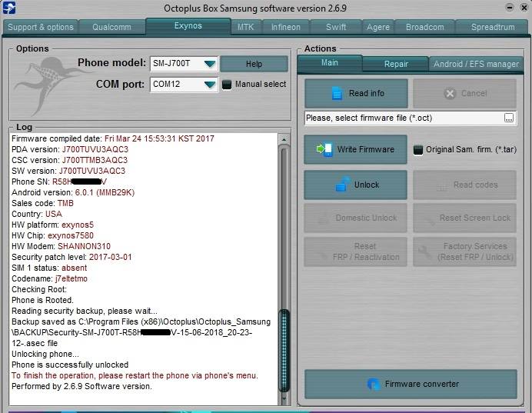Click the HW Chip exynos7580 line
The image size is (532, 413).
52,235
